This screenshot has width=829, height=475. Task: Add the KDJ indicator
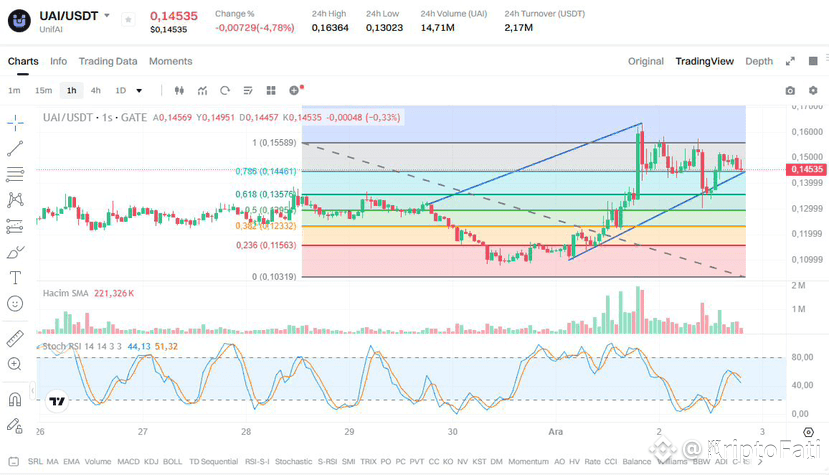[151, 462]
